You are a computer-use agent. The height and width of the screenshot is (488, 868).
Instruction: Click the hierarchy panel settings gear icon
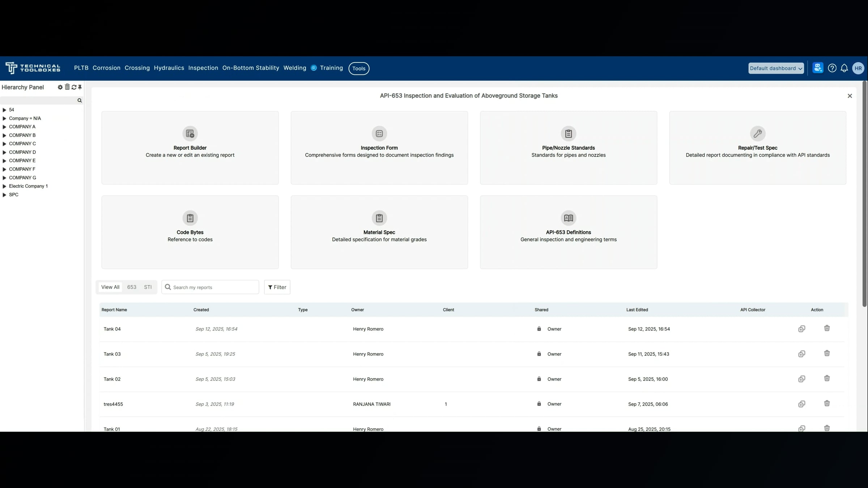tap(60, 87)
